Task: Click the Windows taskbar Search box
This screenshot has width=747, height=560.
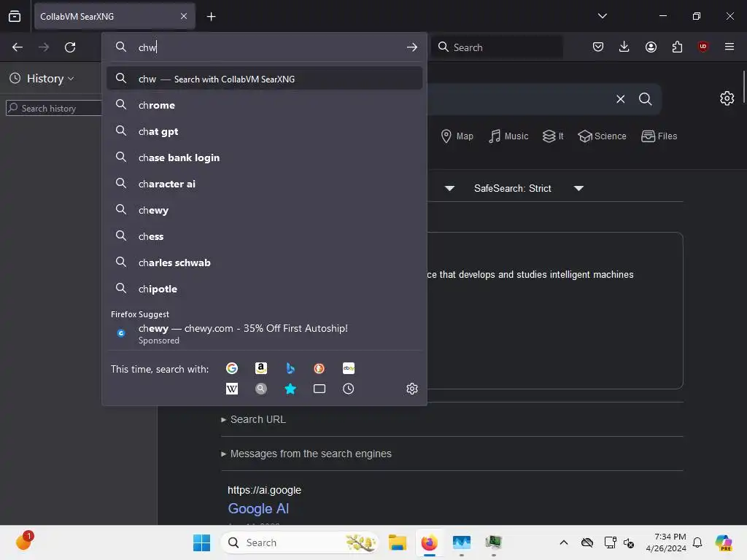Action: (x=299, y=542)
